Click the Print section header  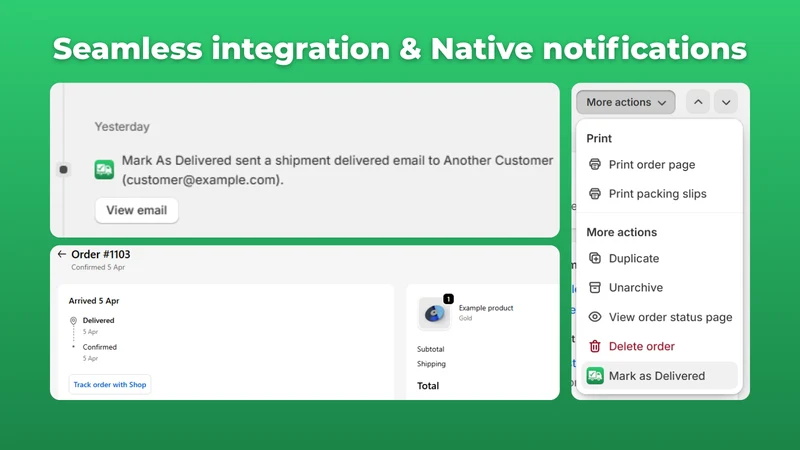[599, 138]
